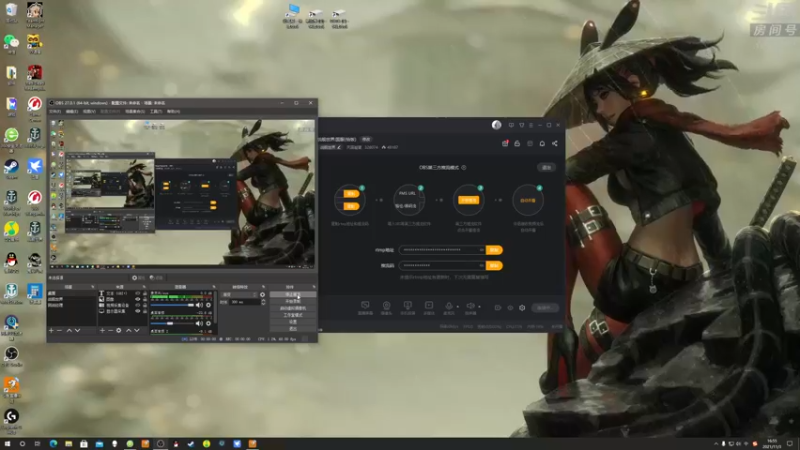Adjust the second mixer volume slider
Screen dimensions: 800x450
point(172,323)
